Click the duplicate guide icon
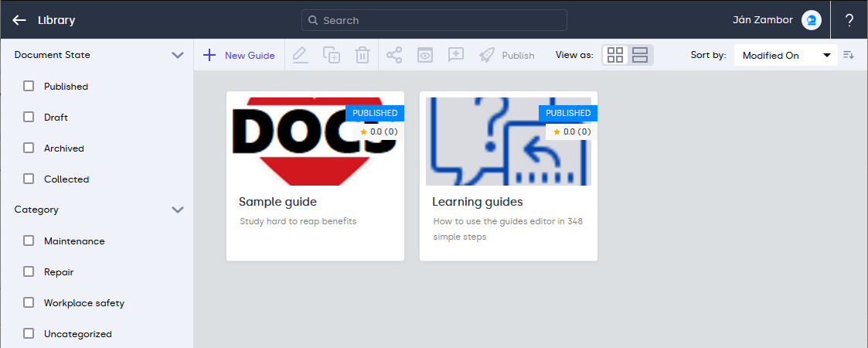868x348 pixels. 332,55
